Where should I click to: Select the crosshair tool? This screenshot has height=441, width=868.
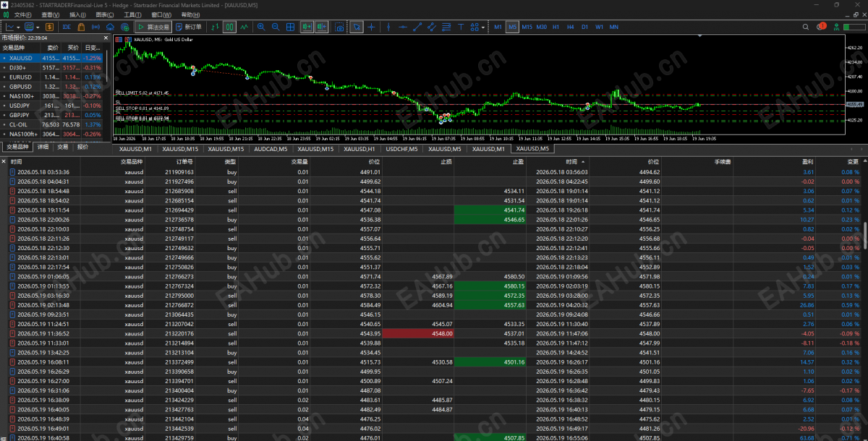click(371, 27)
